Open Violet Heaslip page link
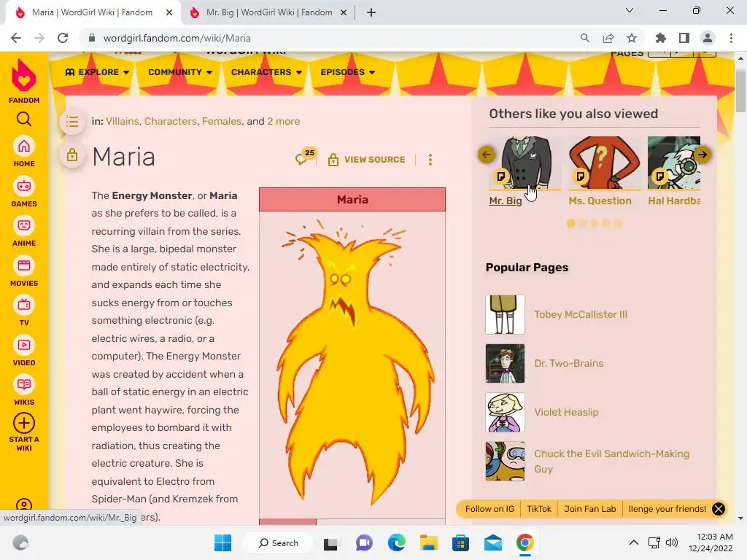 point(566,413)
